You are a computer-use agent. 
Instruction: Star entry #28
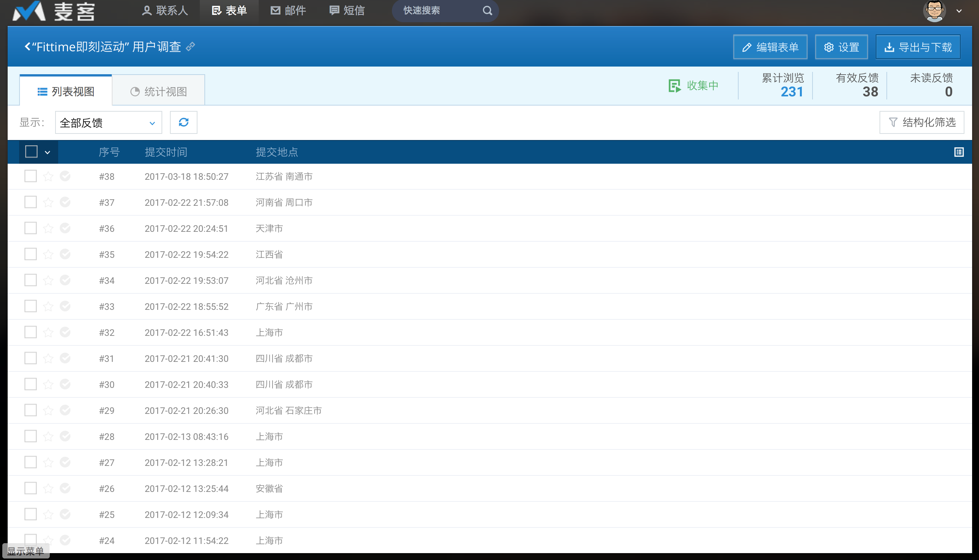48,436
